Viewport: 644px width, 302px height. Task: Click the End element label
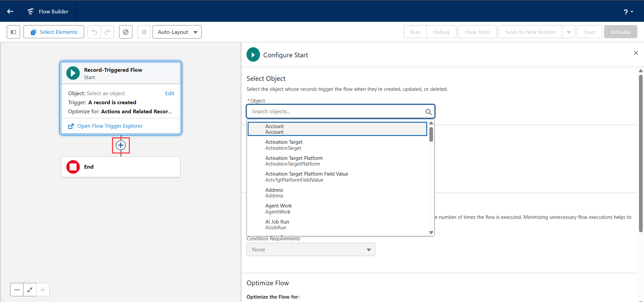coord(89,167)
